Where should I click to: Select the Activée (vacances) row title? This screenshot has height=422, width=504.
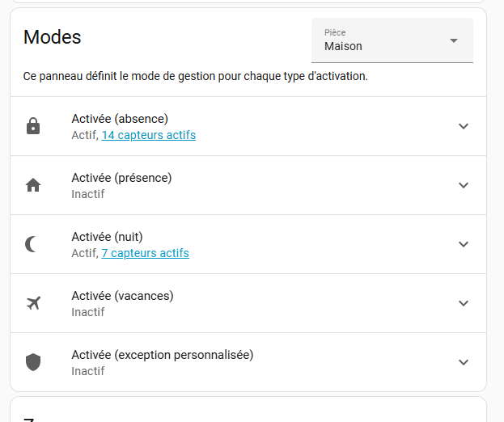(x=122, y=296)
